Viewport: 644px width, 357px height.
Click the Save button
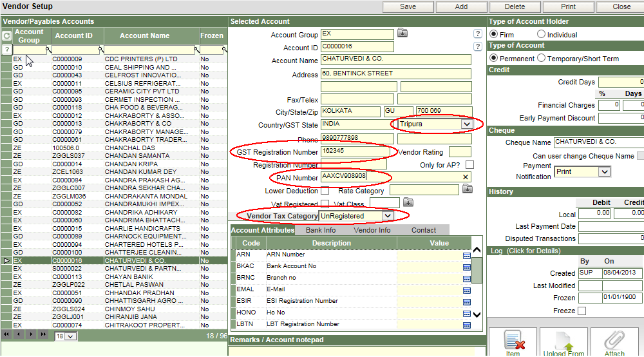408,6
